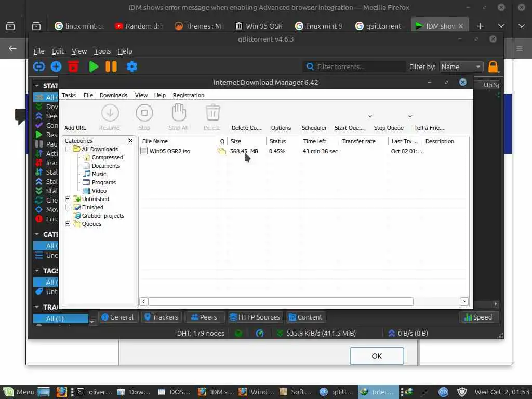Open IDM Registration menu

pyautogui.click(x=188, y=95)
